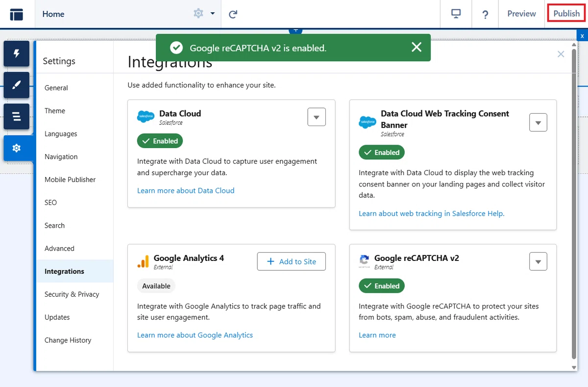This screenshot has height=387, width=588.
Task: Open reCAPTCHA Learn more link
Action: coord(377,335)
